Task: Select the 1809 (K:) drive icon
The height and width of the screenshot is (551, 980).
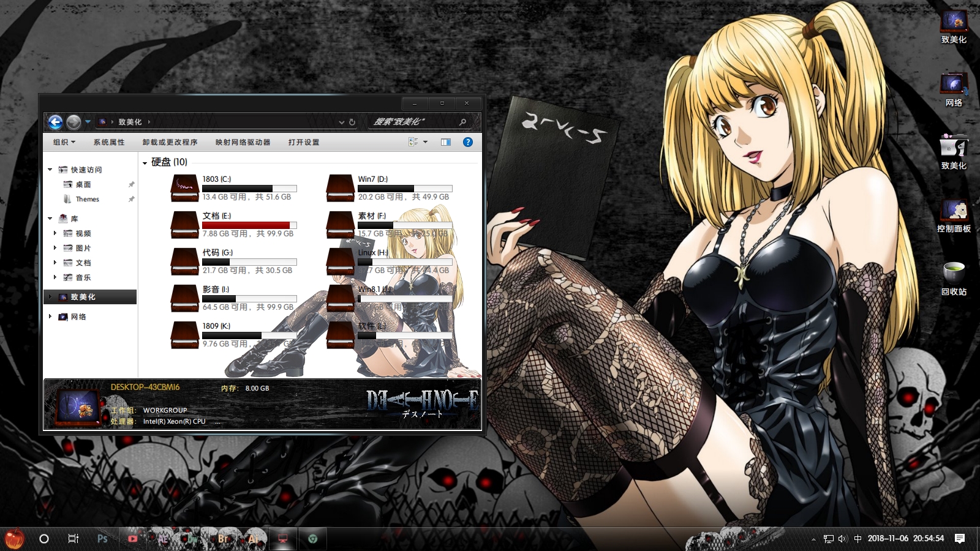Action: [184, 335]
